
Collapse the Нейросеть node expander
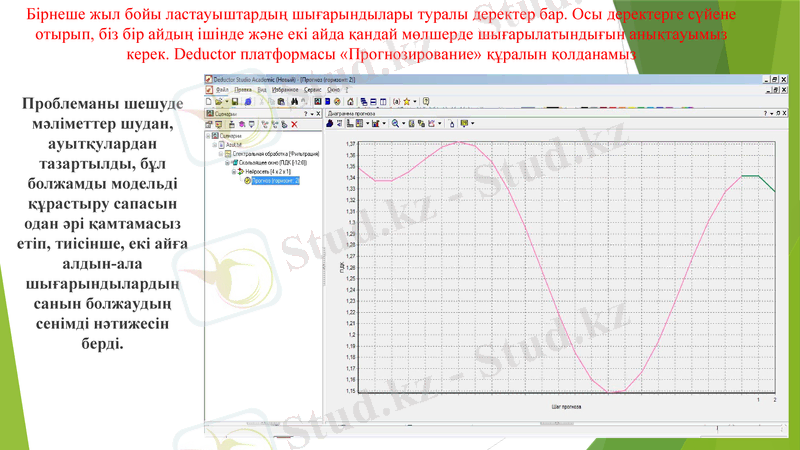tap(234, 171)
